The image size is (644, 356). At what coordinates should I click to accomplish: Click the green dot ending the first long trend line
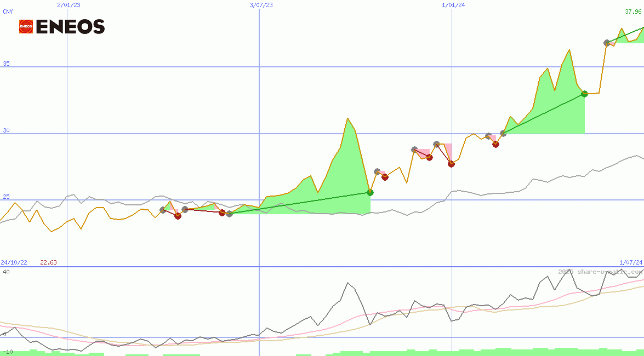[x=370, y=192]
